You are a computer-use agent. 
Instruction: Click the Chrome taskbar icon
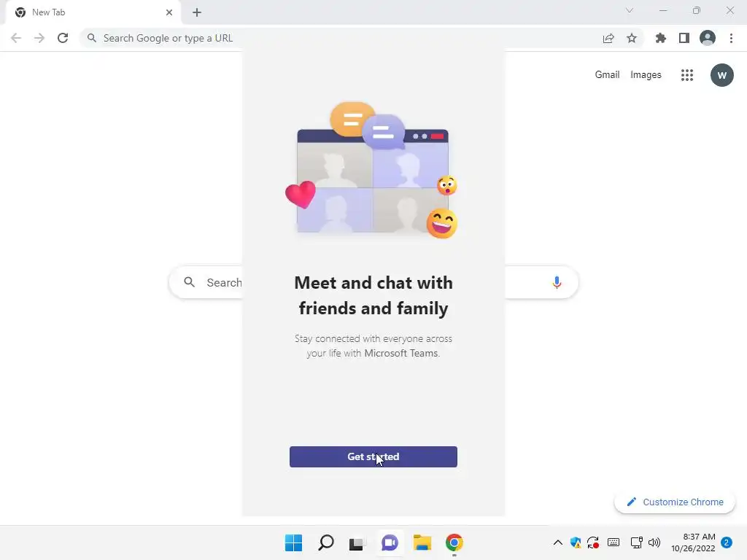tap(454, 542)
